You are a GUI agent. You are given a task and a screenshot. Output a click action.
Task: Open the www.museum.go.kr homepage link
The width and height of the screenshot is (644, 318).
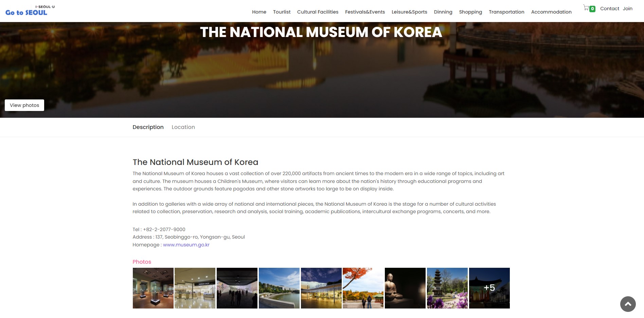tap(186, 245)
